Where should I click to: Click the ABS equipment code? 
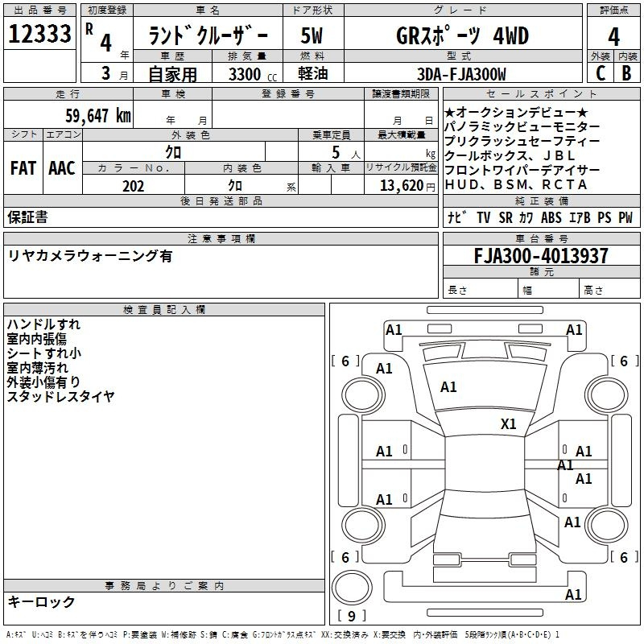click(551, 217)
